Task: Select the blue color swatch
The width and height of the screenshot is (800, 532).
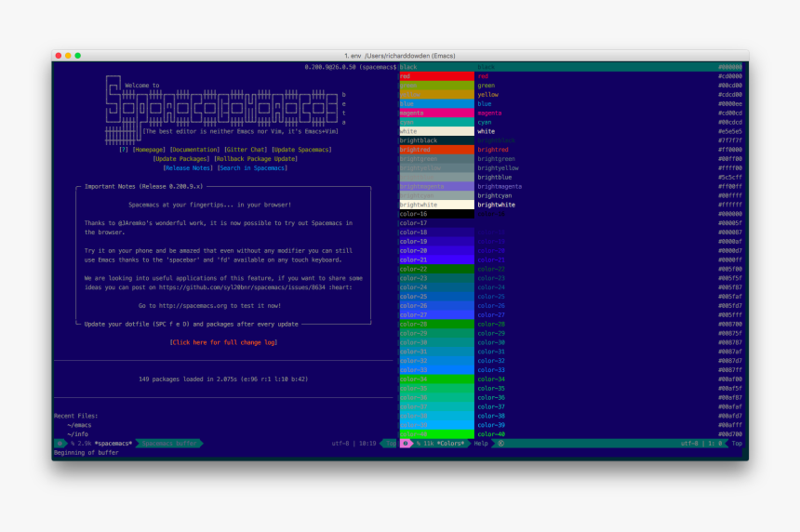Action: [436, 103]
